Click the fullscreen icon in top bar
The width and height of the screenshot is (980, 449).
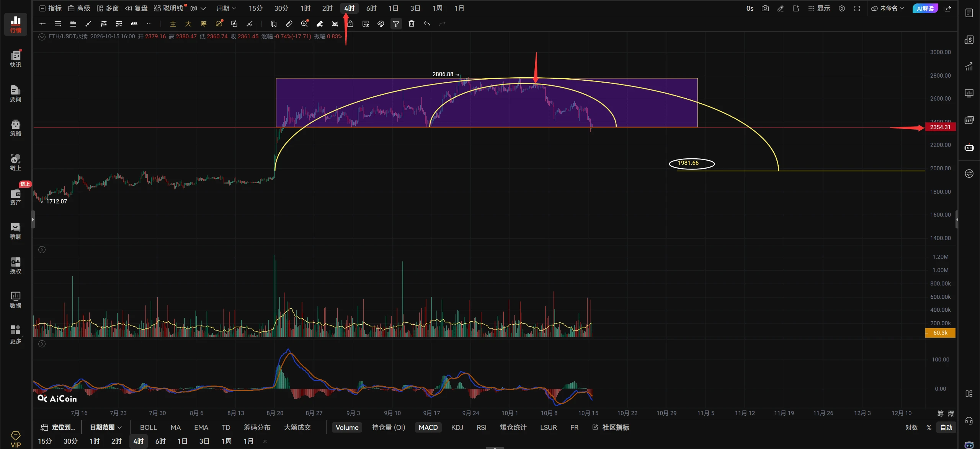point(857,8)
